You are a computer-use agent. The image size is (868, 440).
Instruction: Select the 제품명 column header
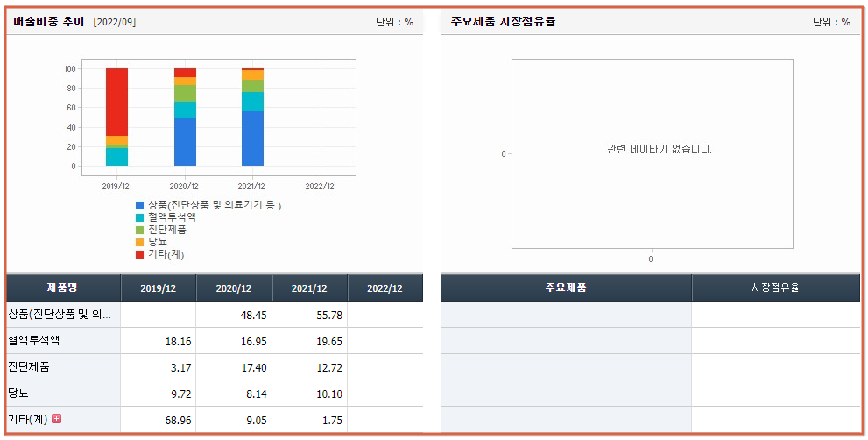pos(63,287)
